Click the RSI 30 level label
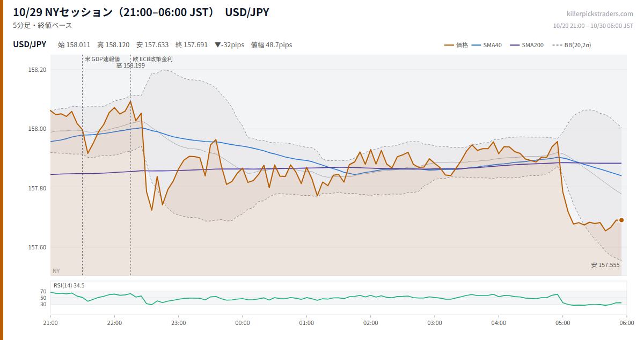 point(43,304)
